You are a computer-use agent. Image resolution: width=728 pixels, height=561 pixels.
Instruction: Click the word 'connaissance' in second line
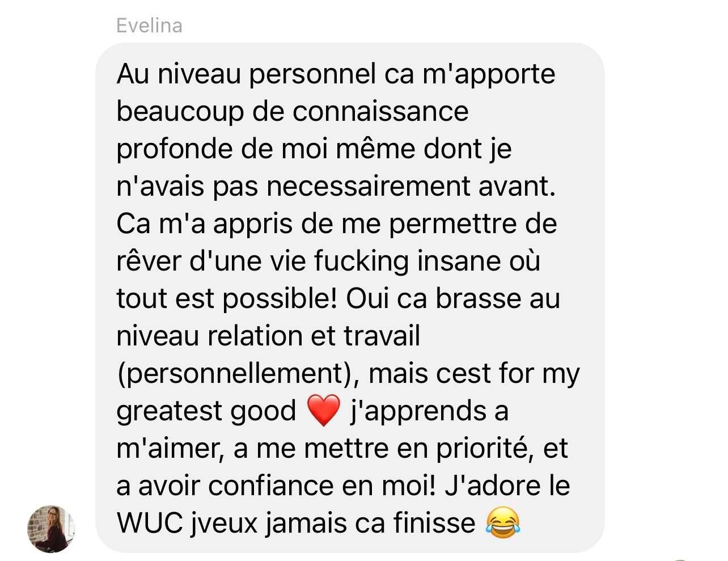click(380, 111)
